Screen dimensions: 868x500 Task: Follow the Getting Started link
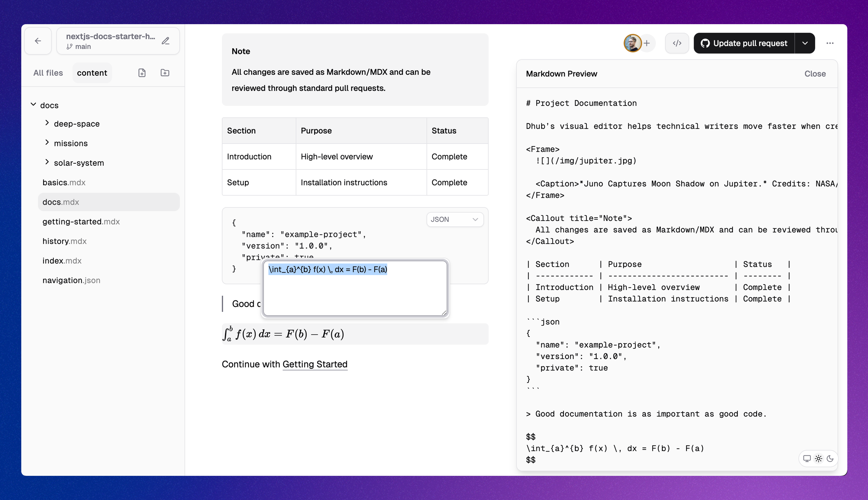coord(315,364)
